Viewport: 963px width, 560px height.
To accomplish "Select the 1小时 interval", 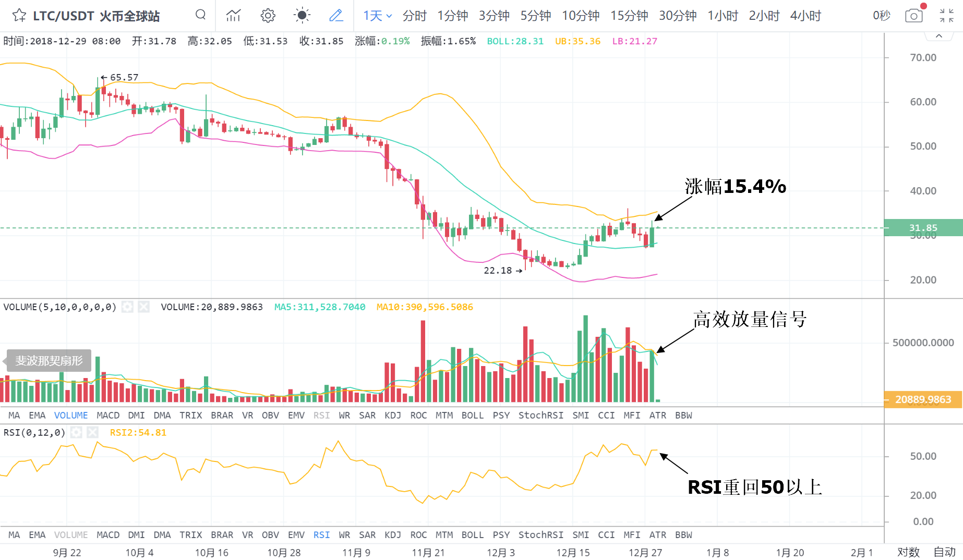I will coord(723,16).
